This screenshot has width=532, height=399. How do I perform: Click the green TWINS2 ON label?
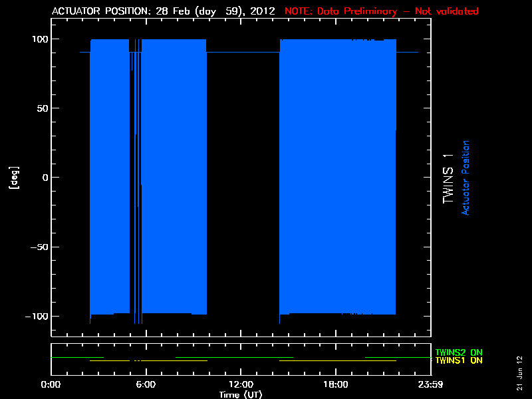point(459,352)
